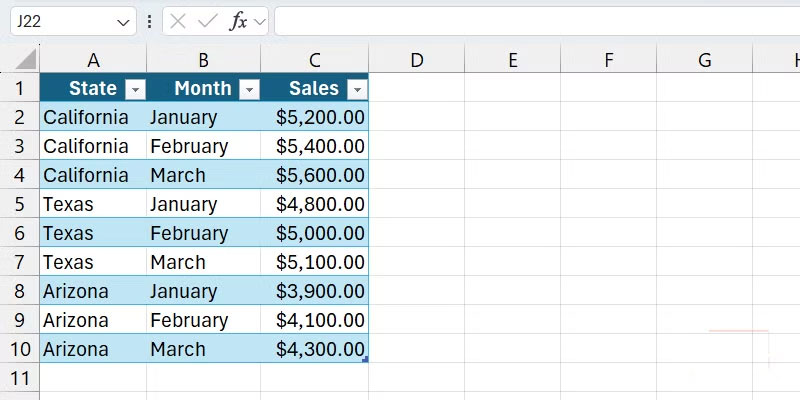Select the Arizona cell in row 8
Viewport: 800px width, 400px height.
(92, 291)
